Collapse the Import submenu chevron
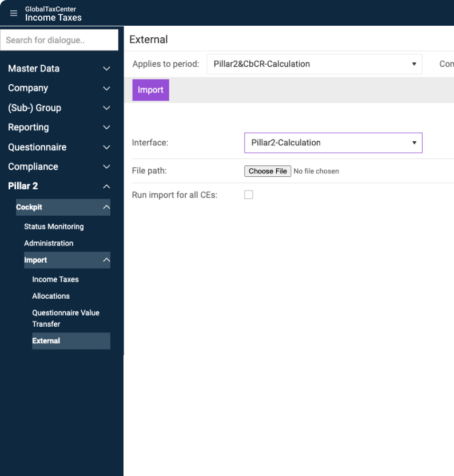Image resolution: width=454 pixels, height=476 pixels. point(106,260)
